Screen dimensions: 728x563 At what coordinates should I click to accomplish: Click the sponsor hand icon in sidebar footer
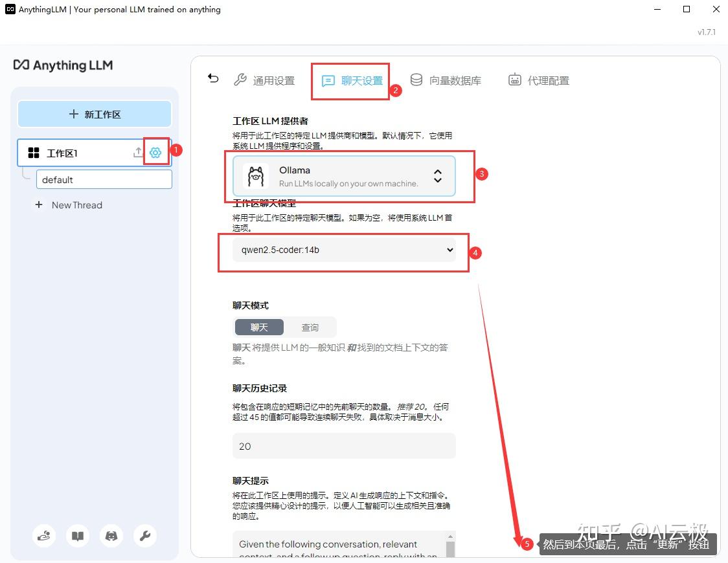(x=43, y=536)
